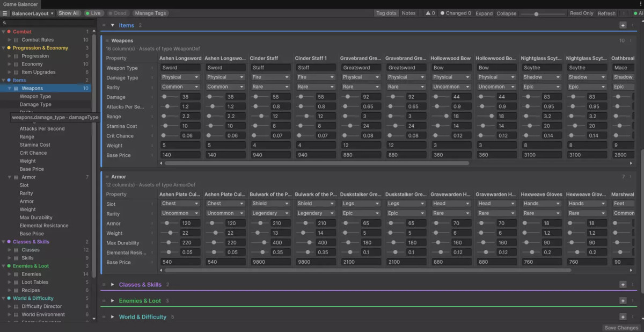Open the BalancerLayout dropdown
Screen dimensions: 644x332
pos(33,13)
